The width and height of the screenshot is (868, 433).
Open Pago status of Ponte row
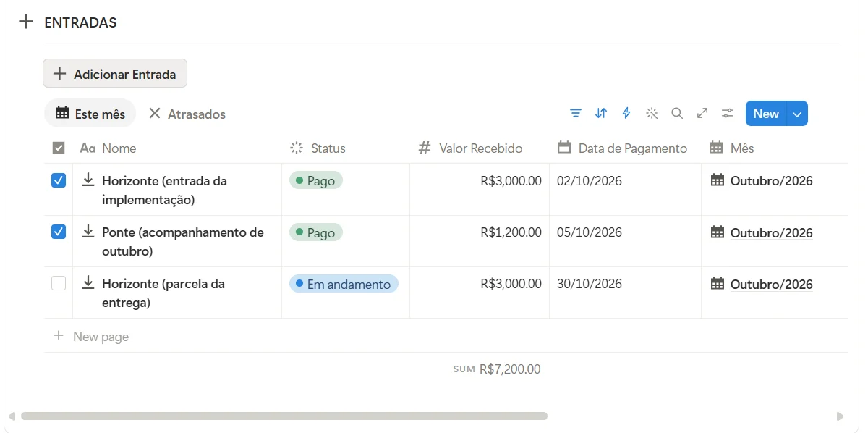[316, 232]
